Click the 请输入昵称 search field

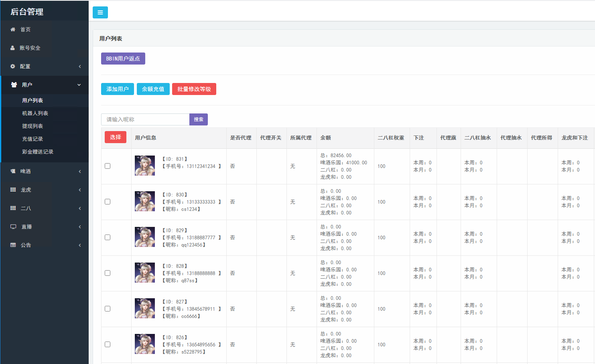[145, 119]
